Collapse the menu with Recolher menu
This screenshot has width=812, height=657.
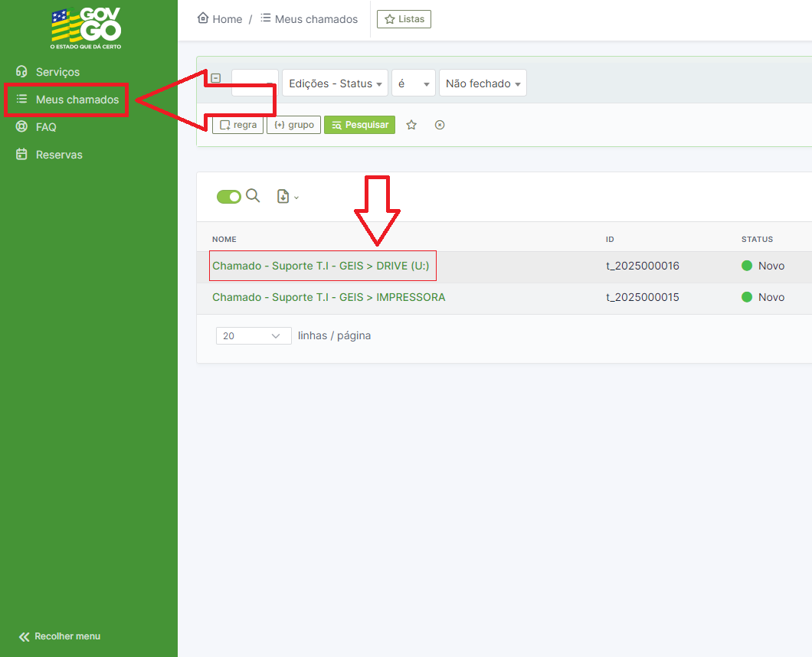coord(60,636)
